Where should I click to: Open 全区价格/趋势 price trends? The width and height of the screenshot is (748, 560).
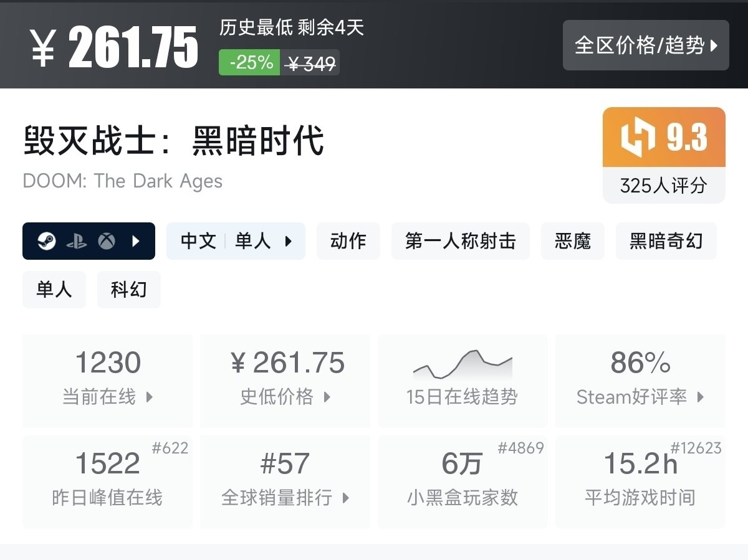[x=645, y=45]
